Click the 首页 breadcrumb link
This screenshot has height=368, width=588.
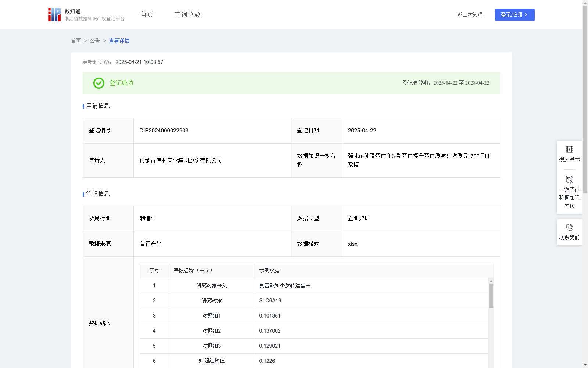coord(76,41)
